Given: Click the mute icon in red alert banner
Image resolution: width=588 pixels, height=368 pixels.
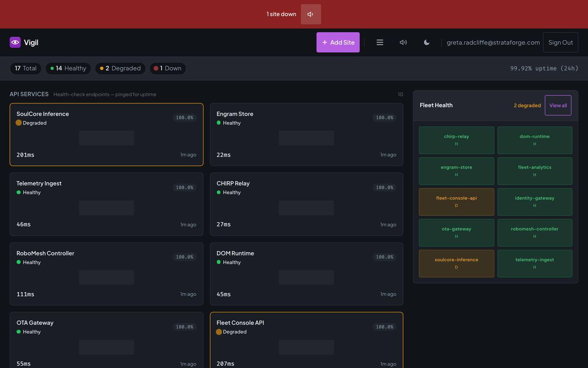Looking at the screenshot, I should tap(311, 14).
